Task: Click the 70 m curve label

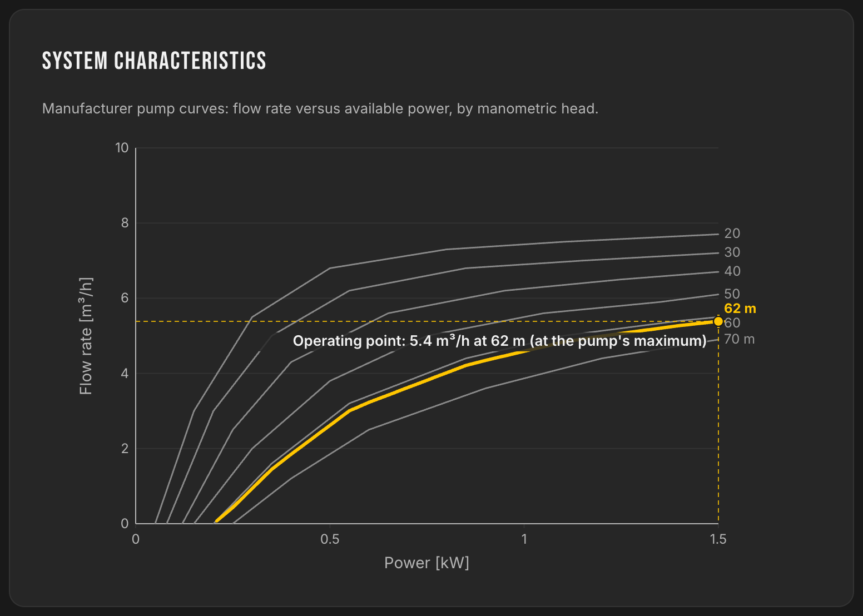Action: (739, 339)
